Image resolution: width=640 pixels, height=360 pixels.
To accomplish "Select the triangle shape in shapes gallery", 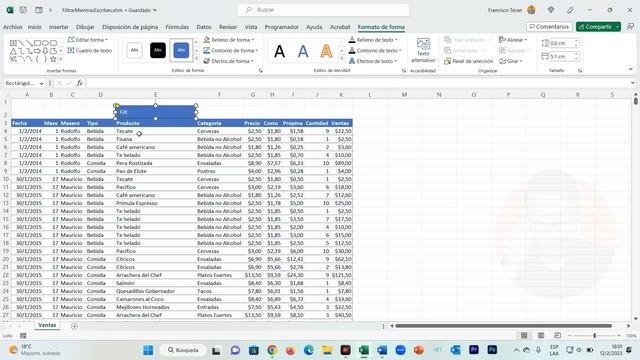I will [13, 51].
